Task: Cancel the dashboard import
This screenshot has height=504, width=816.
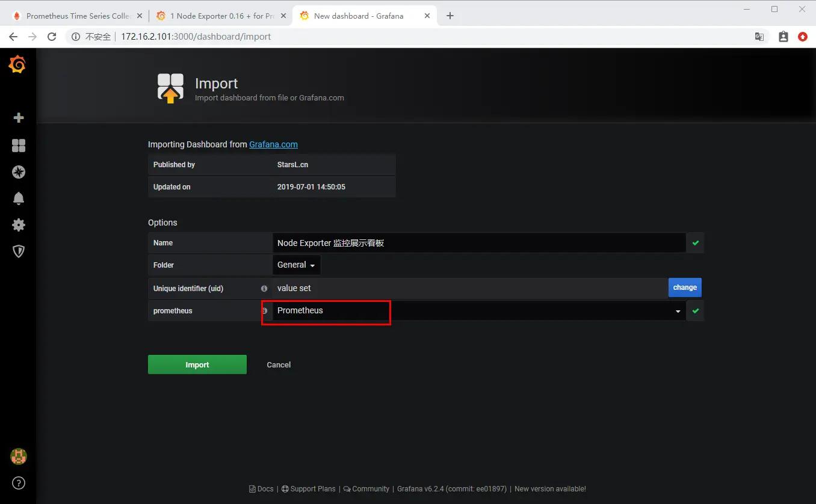Action: 279,365
